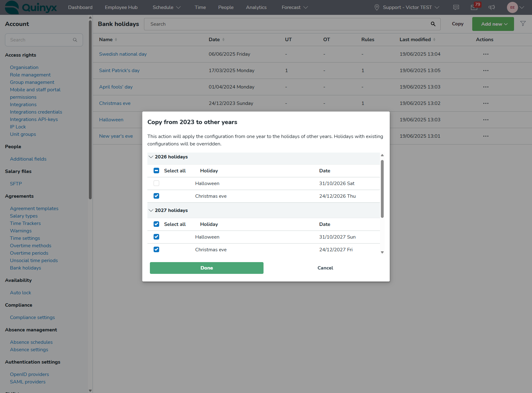Toggle Select all for 2026 holidays
The width and height of the screenshot is (532, 393).
point(156,171)
